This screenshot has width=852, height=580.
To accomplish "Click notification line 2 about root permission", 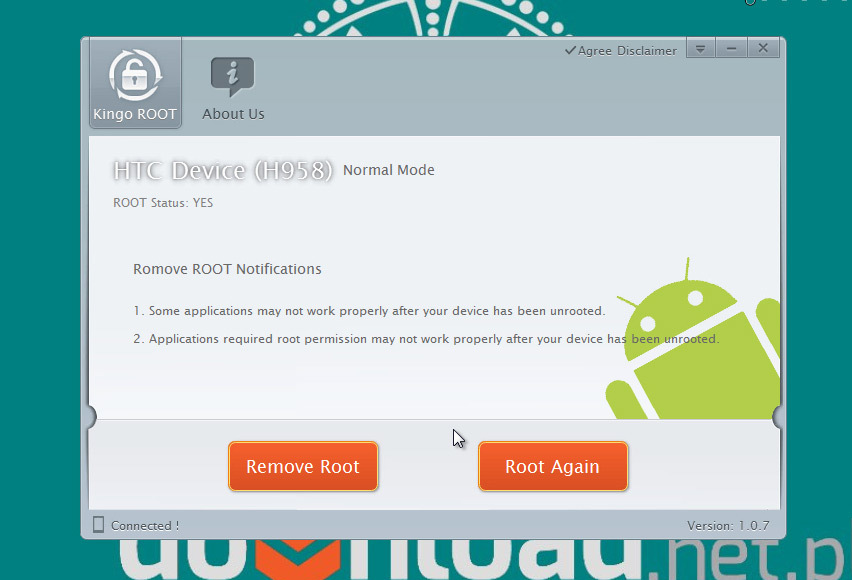I will [x=427, y=339].
